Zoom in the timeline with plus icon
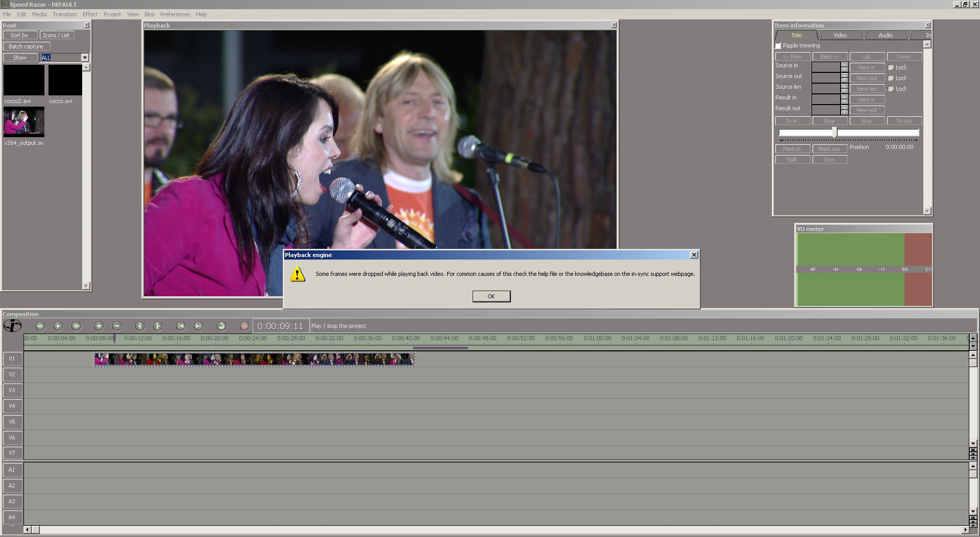This screenshot has width=980, height=537. [x=99, y=326]
